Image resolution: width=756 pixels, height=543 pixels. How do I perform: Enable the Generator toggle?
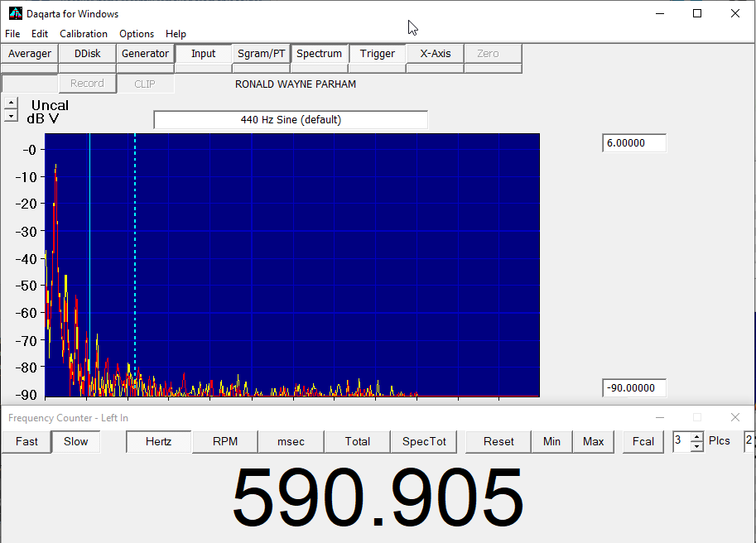145,54
